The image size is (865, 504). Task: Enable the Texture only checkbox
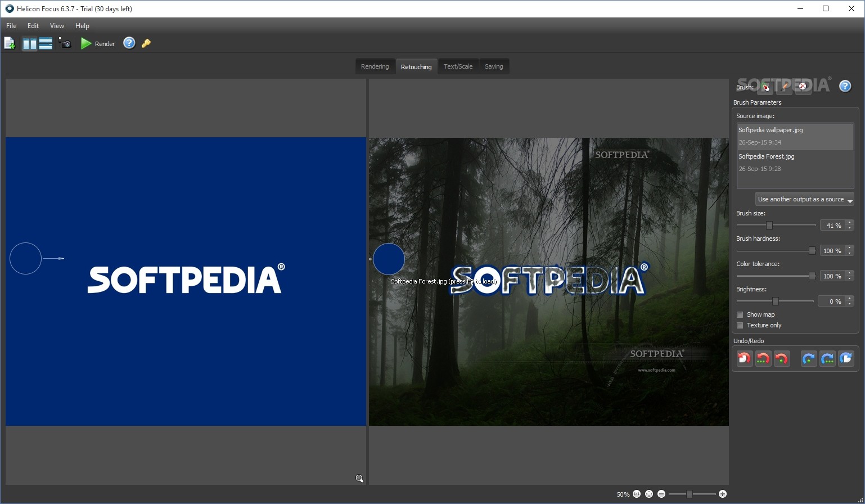click(x=740, y=325)
